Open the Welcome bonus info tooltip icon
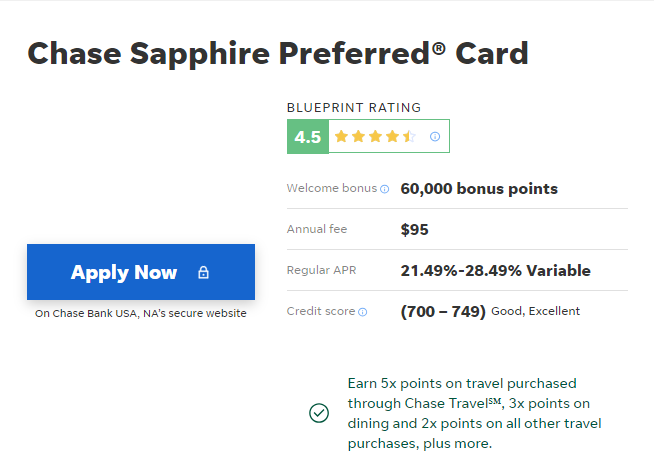This screenshot has height=460, width=654. tap(385, 189)
